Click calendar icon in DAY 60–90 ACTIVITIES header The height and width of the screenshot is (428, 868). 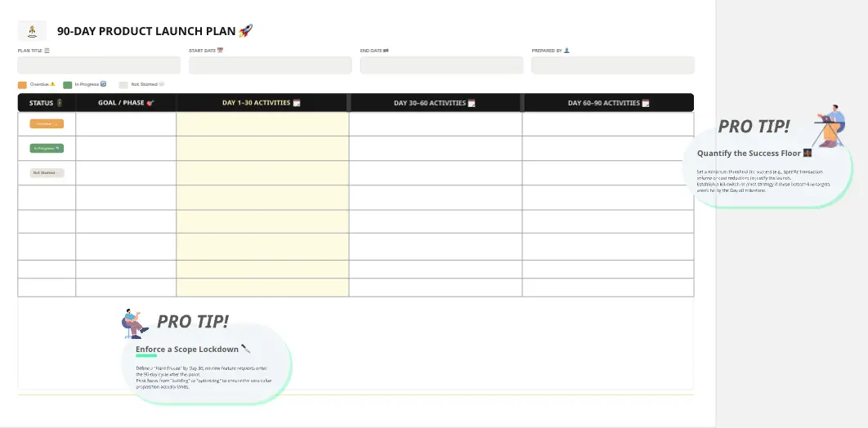pyautogui.click(x=645, y=103)
